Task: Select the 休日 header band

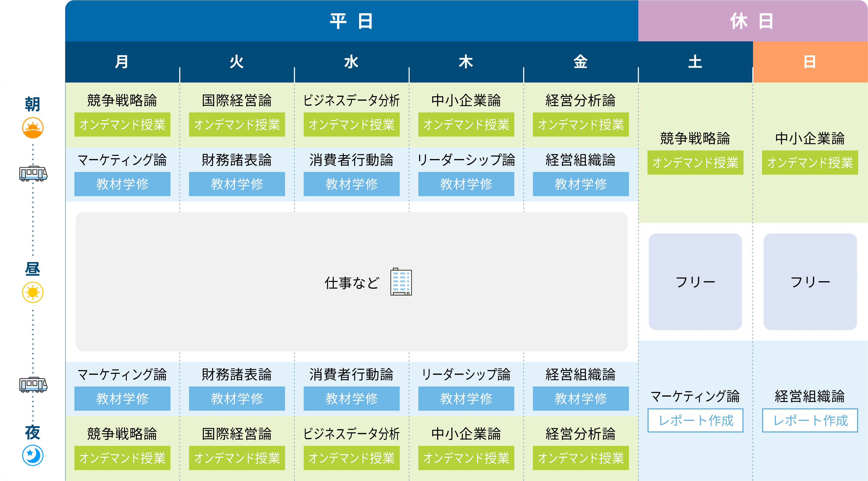Action: click(x=753, y=21)
